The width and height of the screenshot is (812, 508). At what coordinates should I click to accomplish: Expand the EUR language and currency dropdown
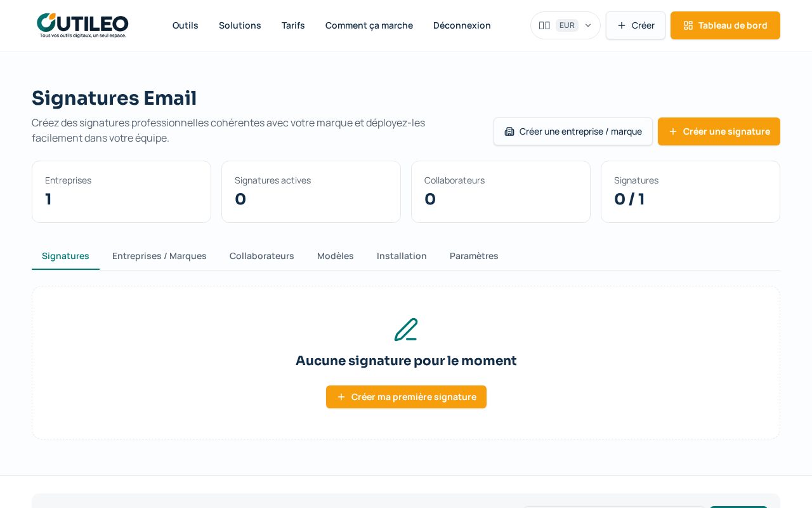tap(565, 25)
